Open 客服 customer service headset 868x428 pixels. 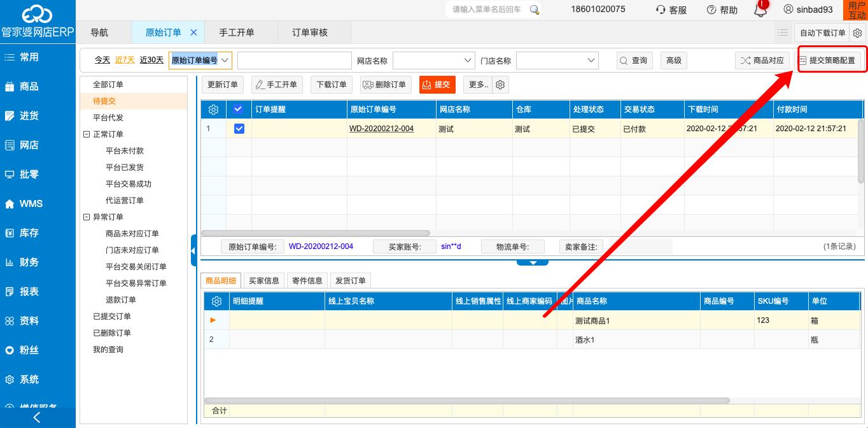[x=671, y=10]
